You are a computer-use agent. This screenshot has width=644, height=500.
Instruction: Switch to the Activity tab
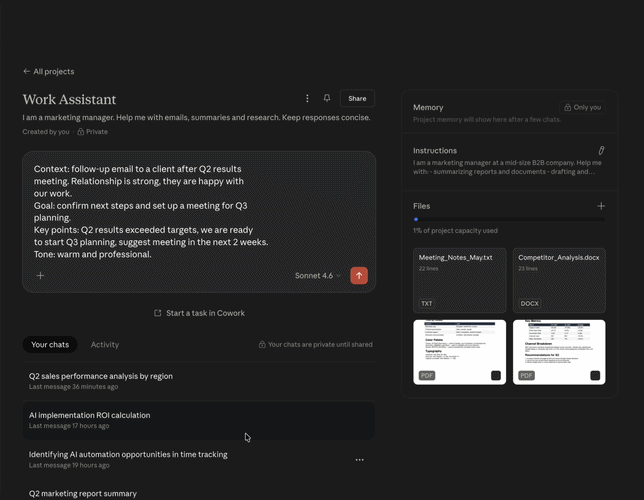point(105,345)
